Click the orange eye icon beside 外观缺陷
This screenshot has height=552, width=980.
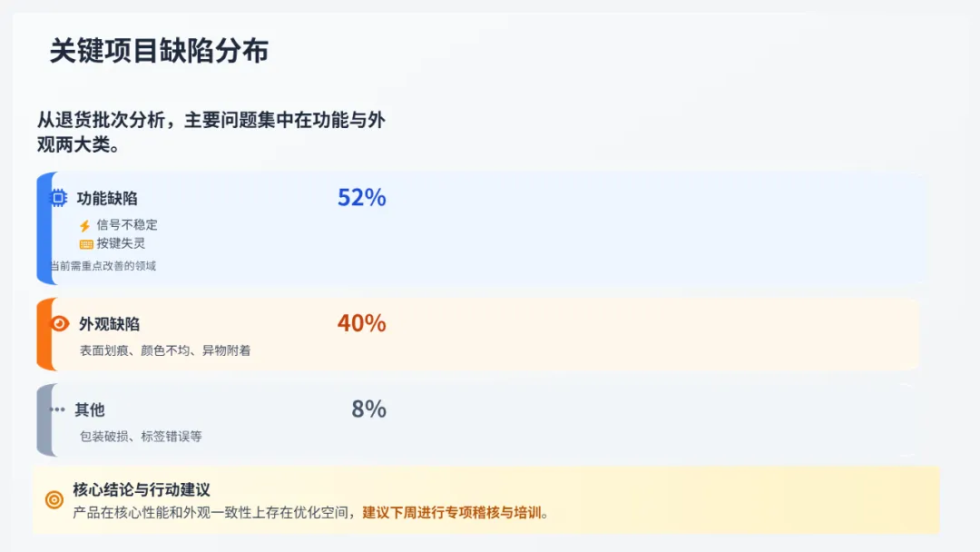(60, 323)
